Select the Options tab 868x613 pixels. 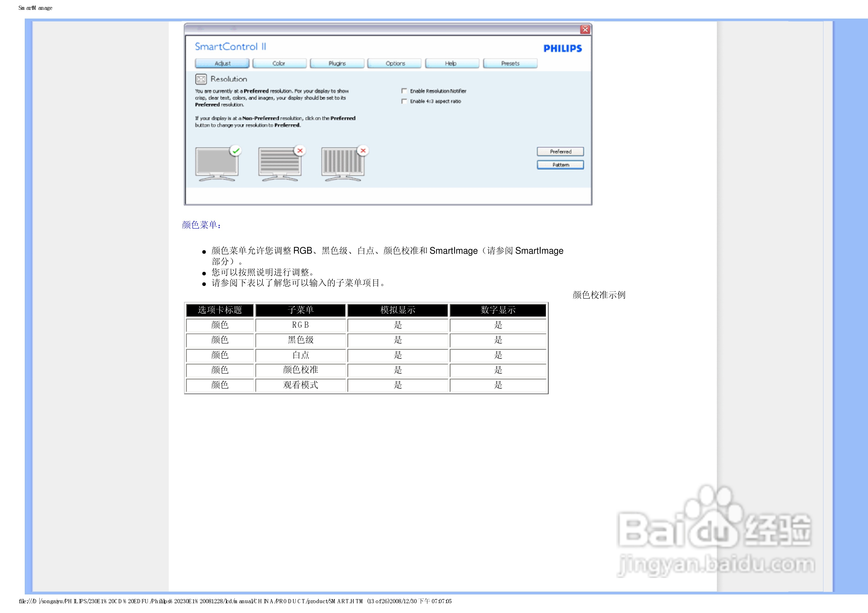coord(395,64)
